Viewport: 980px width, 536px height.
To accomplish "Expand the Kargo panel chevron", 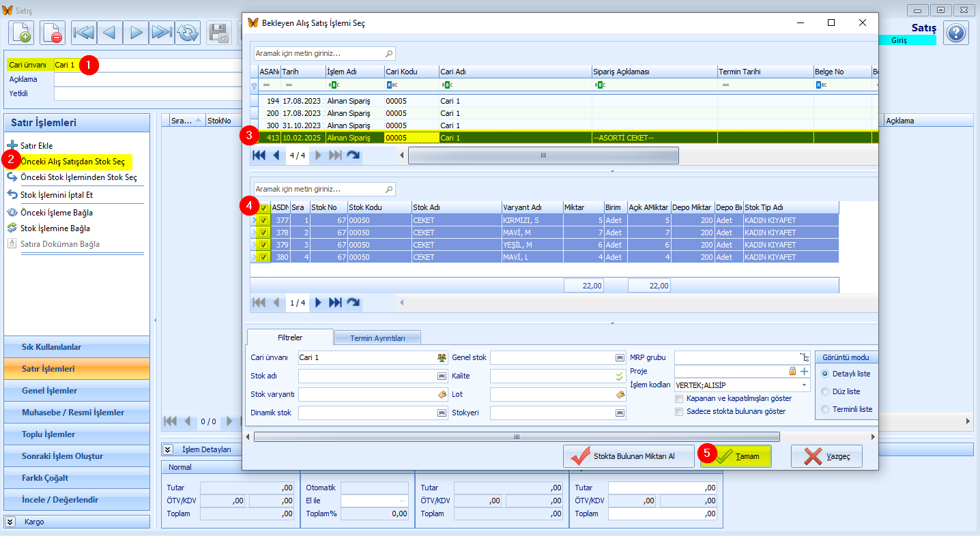I will click(9, 522).
